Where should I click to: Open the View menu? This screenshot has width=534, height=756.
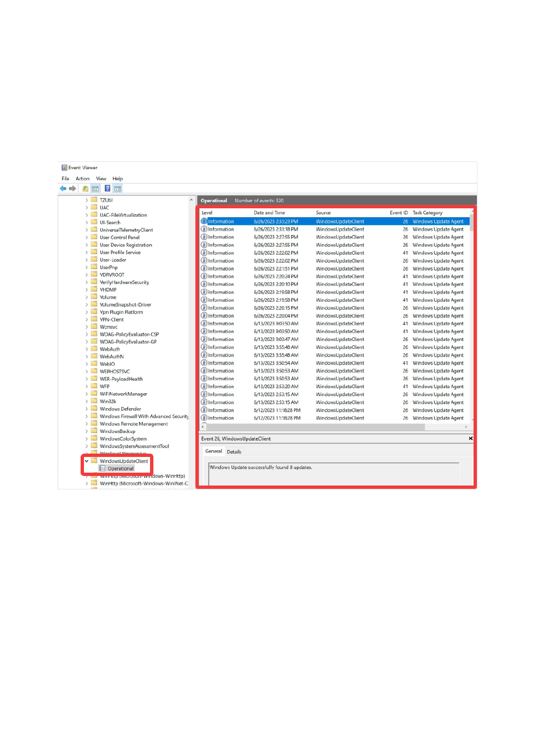pos(101,179)
